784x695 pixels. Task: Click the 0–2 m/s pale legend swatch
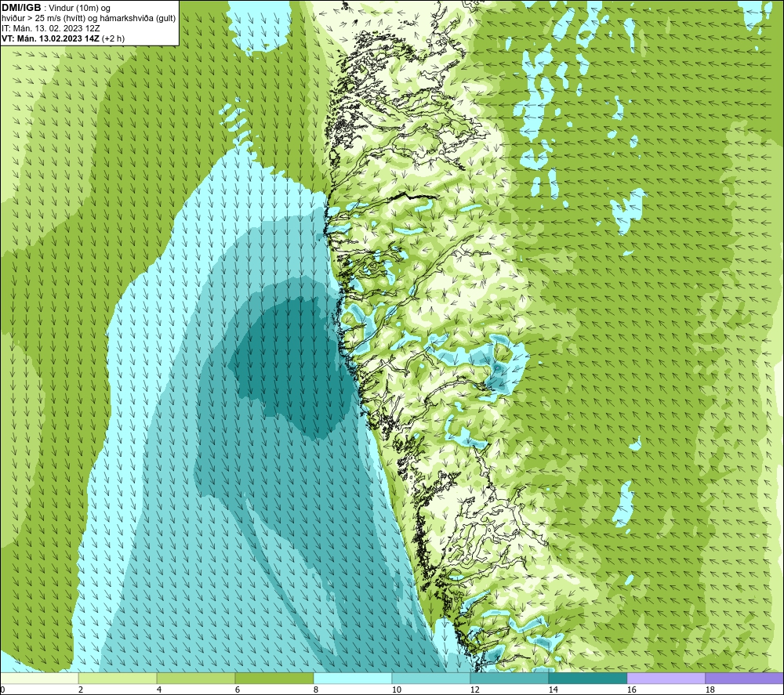[39, 678]
